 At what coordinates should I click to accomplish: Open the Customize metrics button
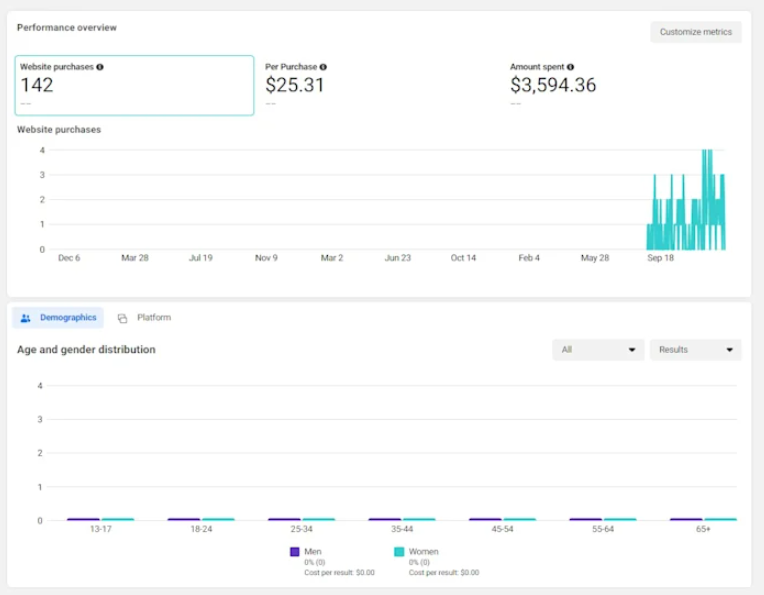pos(695,32)
